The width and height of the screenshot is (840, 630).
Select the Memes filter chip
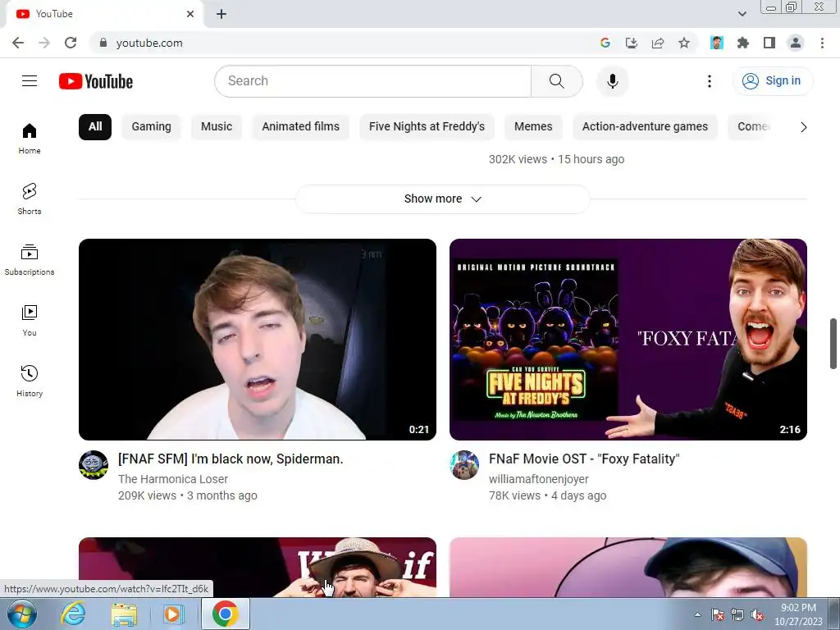click(x=533, y=127)
